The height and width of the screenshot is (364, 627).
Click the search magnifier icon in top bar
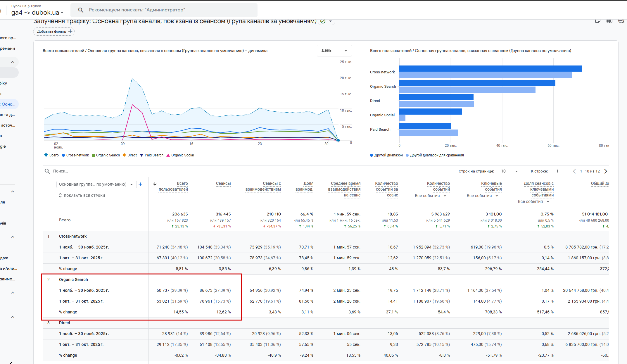(x=81, y=10)
